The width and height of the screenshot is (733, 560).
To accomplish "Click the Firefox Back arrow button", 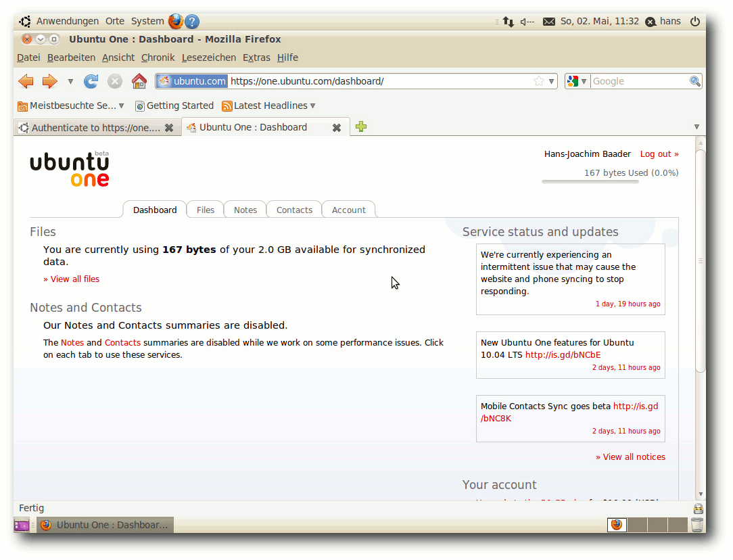I will tap(26, 82).
